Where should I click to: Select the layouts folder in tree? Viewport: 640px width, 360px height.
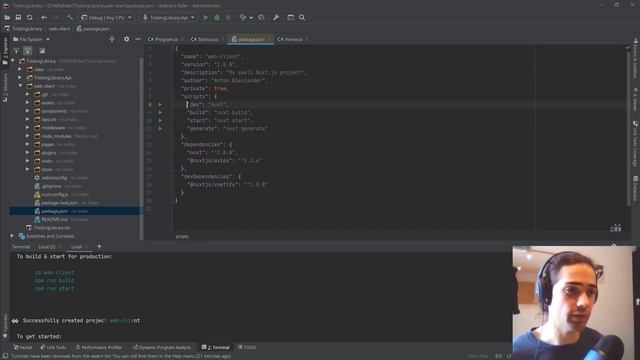(x=49, y=120)
